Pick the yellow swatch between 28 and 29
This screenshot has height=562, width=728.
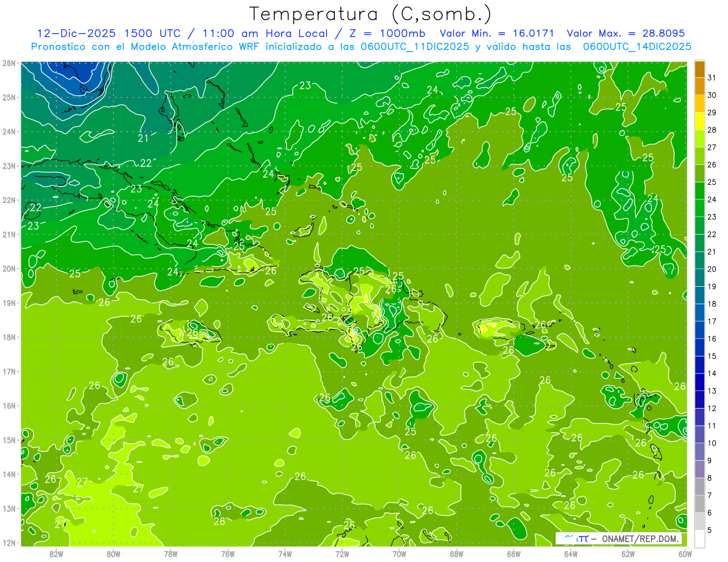(x=699, y=121)
